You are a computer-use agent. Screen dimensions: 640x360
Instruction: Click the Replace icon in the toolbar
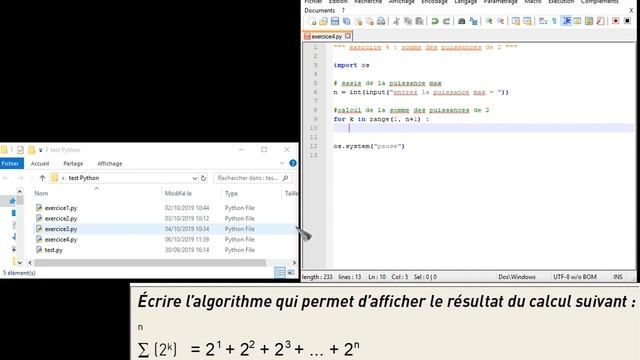(473, 21)
